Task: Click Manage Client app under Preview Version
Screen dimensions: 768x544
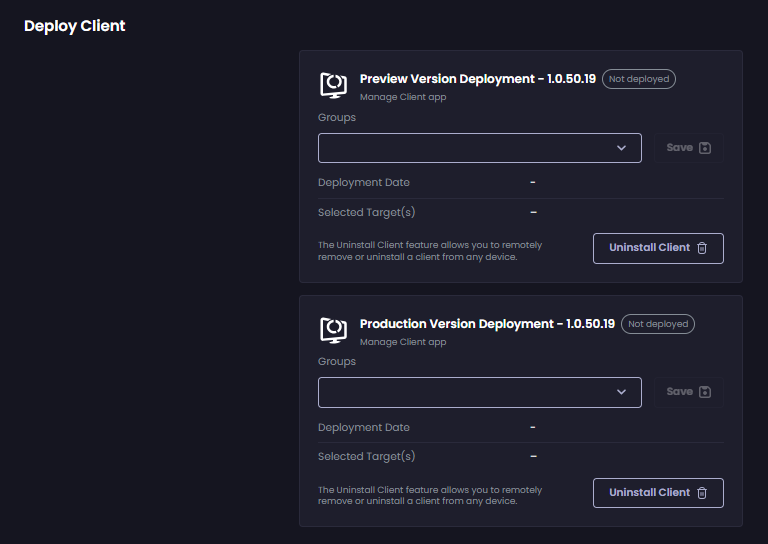Action: click(403, 97)
